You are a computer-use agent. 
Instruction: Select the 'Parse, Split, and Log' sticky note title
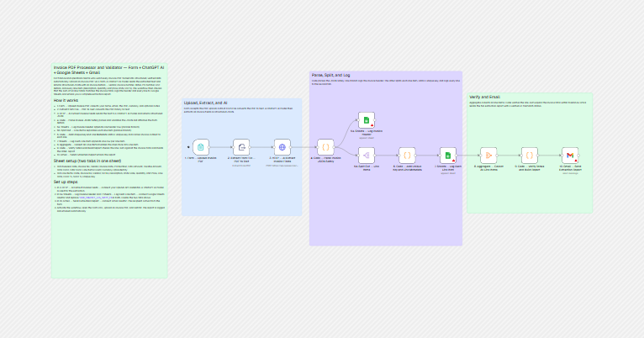tap(330, 75)
